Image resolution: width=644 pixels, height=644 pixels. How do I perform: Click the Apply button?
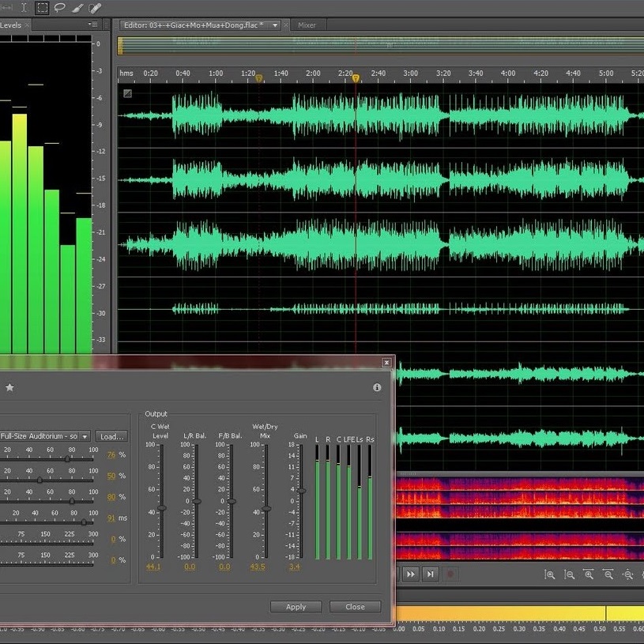[x=296, y=607]
